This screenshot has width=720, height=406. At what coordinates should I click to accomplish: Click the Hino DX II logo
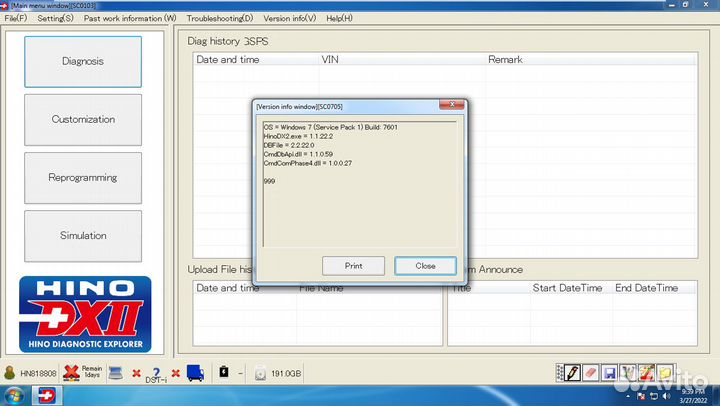(x=85, y=314)
